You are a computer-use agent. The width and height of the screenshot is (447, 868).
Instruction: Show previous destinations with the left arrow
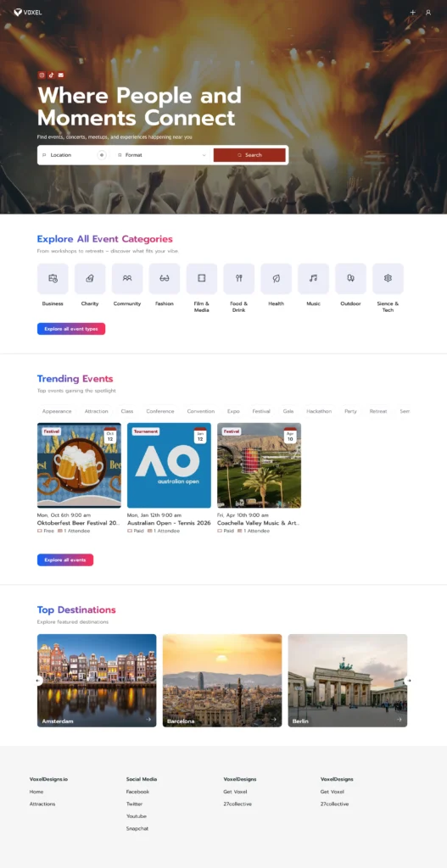[37, 681]
